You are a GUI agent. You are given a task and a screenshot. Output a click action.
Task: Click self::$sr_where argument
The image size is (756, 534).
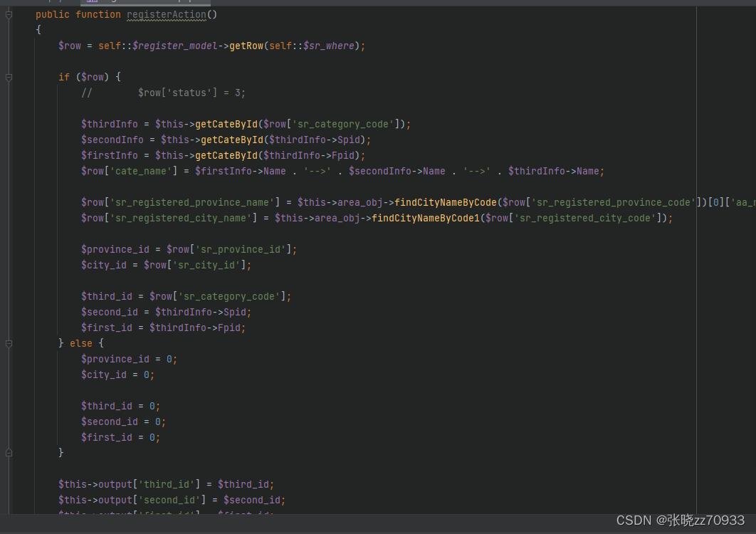pyautogui.click(x=312, y=46)
